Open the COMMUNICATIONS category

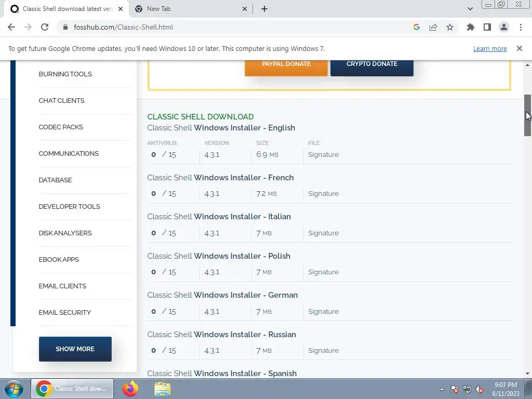69,153
